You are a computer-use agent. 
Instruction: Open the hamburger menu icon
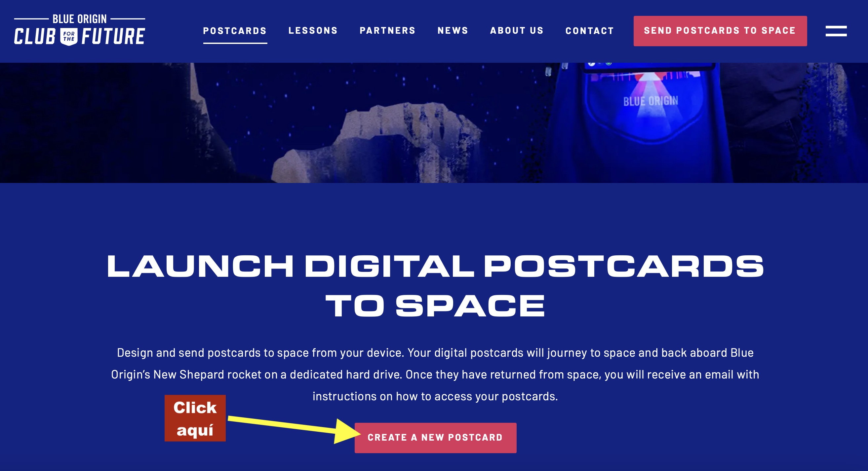[836, 31]
